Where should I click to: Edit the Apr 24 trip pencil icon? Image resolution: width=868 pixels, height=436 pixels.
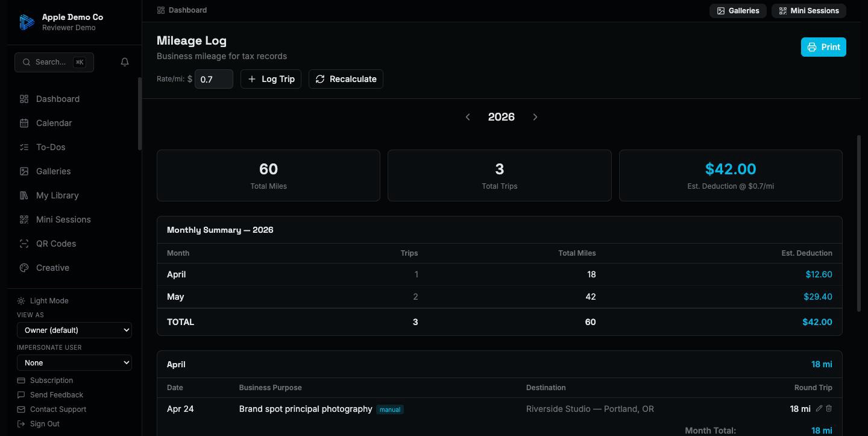[x=819, y=409]
